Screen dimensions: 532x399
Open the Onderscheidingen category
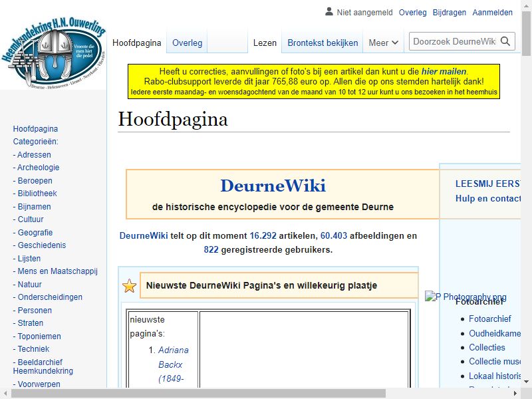[50, 297]
